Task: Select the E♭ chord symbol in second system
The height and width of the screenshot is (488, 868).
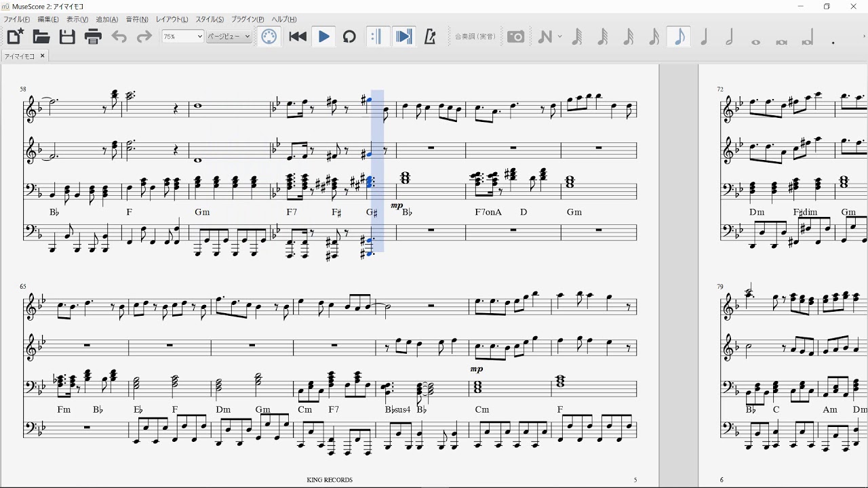Action: click(138, 409)
